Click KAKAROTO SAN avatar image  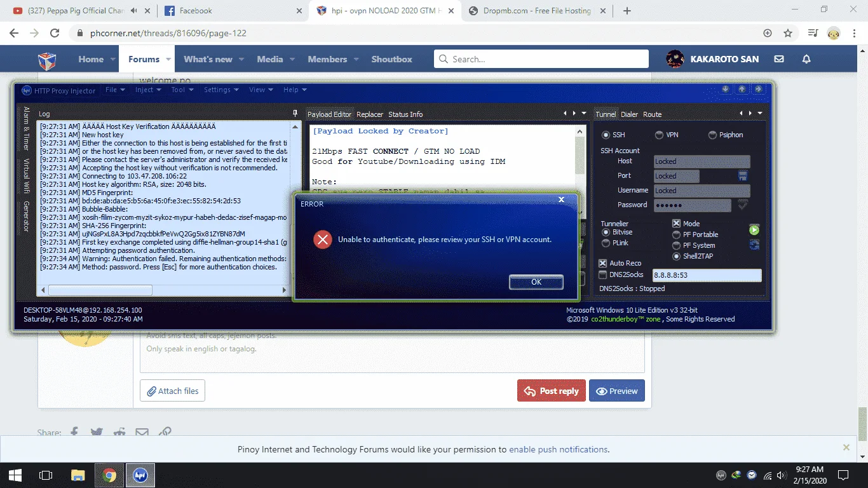pos(675,59)
